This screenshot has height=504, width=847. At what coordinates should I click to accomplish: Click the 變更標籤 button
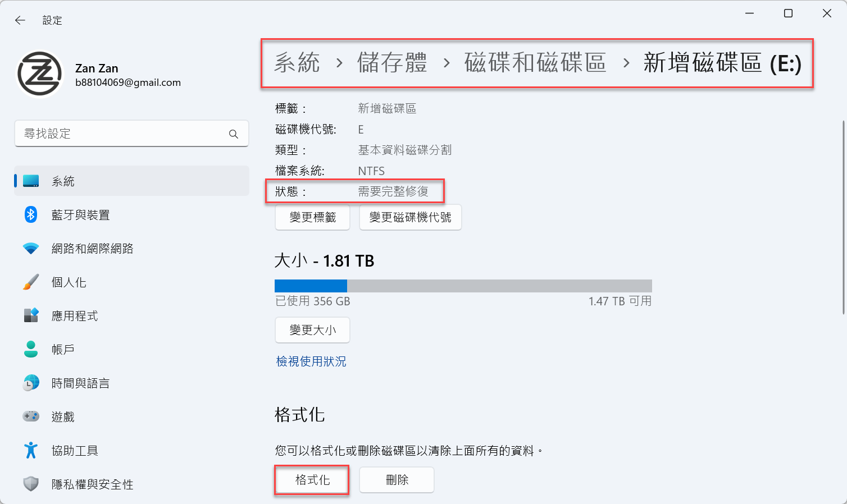[x=313, y=217]
